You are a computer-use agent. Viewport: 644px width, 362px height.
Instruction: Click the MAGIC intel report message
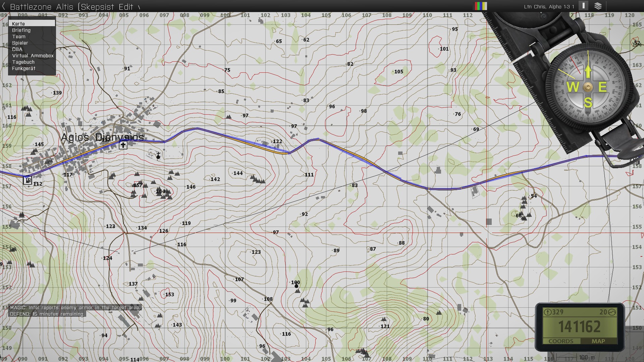[75, 308]
